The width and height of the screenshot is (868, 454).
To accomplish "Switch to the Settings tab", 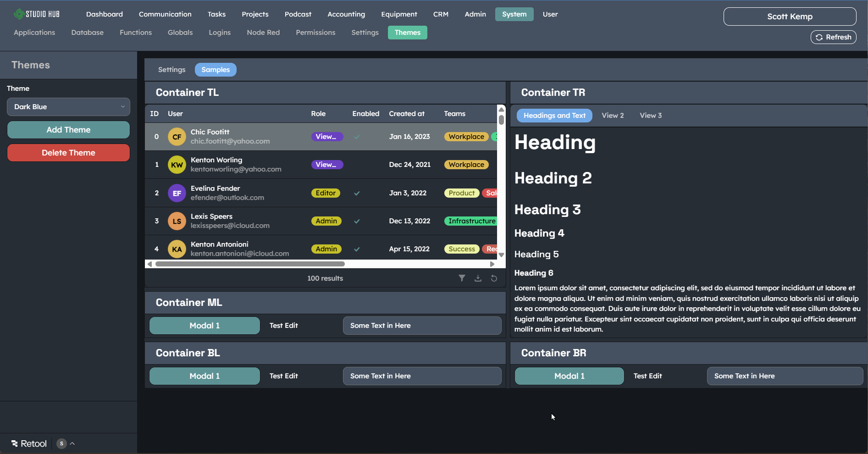I will coord(171,70).
